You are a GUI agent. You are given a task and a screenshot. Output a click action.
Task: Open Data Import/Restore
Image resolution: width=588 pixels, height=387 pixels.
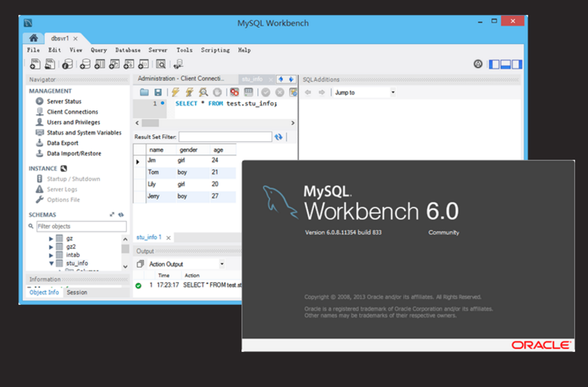click(74, 153)
